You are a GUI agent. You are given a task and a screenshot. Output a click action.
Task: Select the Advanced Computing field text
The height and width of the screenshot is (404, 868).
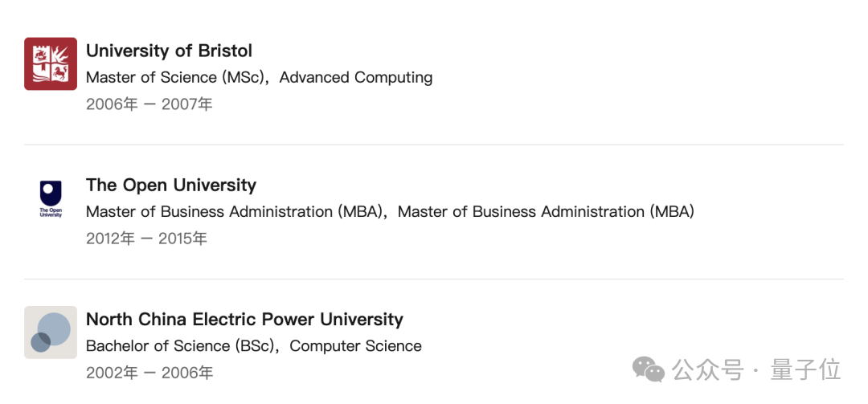(356, 77)
